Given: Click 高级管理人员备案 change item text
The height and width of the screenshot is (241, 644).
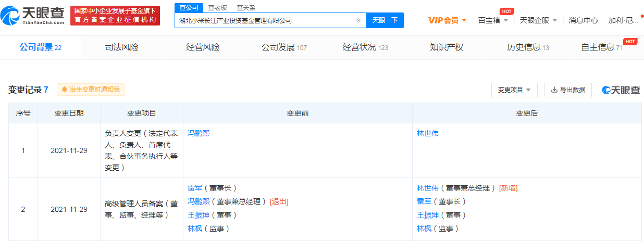Looking at the screenshot, I should coord(142,209).
